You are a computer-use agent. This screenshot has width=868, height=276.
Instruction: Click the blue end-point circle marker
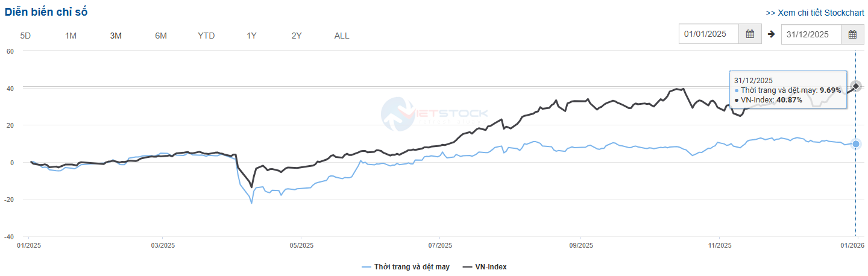856,144
